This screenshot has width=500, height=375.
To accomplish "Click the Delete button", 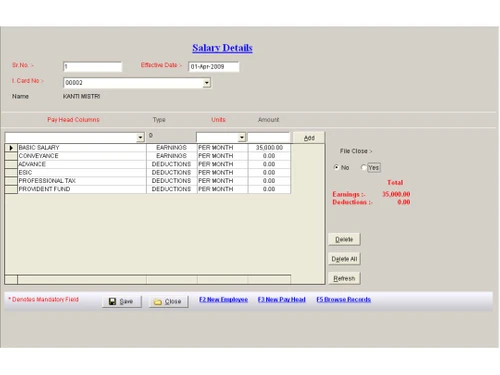I will pyautogui.click(x=344, y=239).
